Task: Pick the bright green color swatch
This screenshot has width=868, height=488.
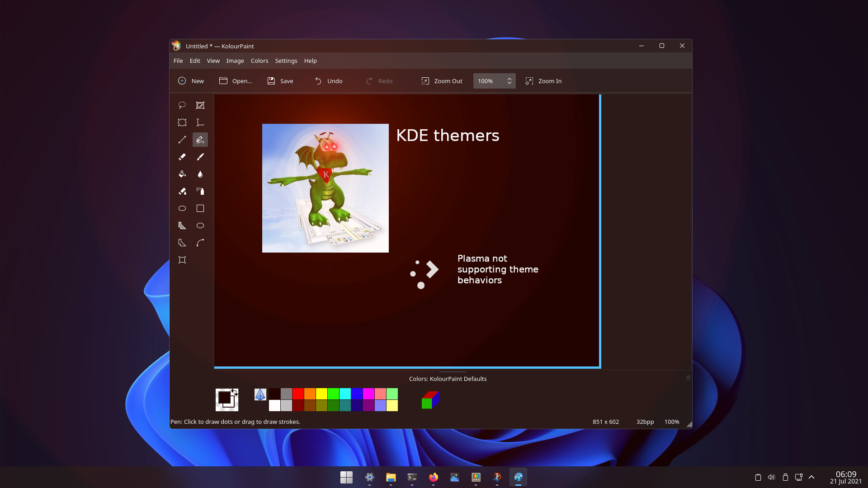Action: click(x=333, y=394)
